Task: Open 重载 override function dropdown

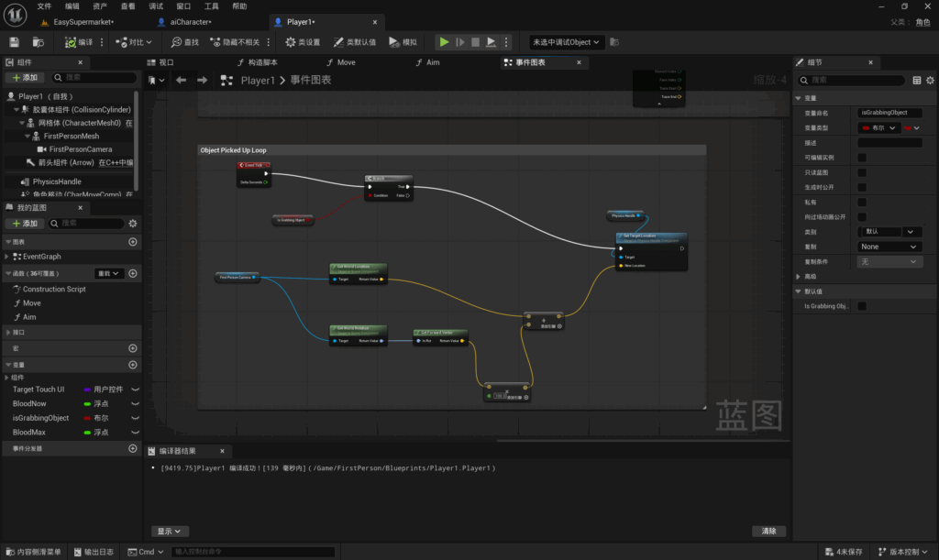Action: tap(109, 273)
